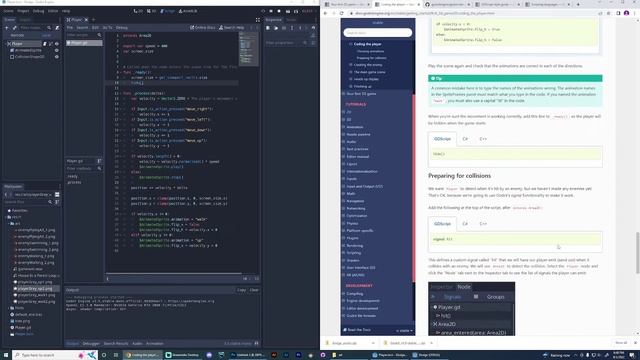Select playerGrey_up2.png in FileSystem
Image resolution: width=640 pixels, height=360 pixels.
coord(34,289)
